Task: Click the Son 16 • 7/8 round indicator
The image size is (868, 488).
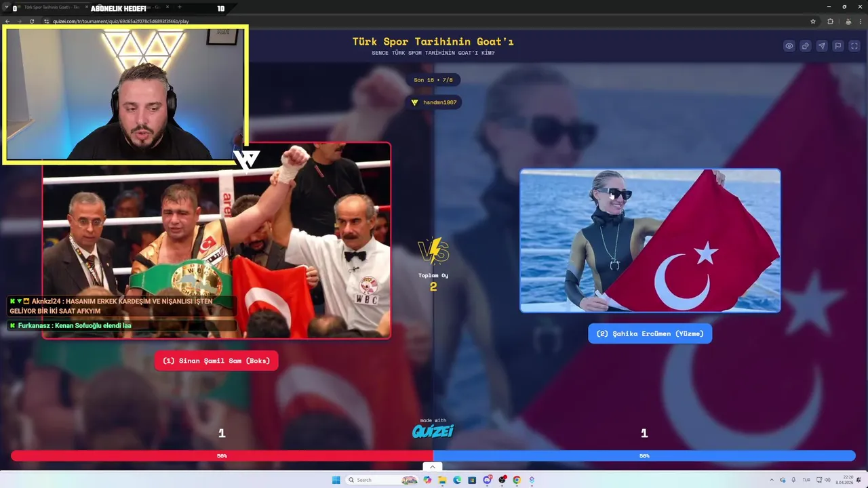Action: (x=433, y=80)
